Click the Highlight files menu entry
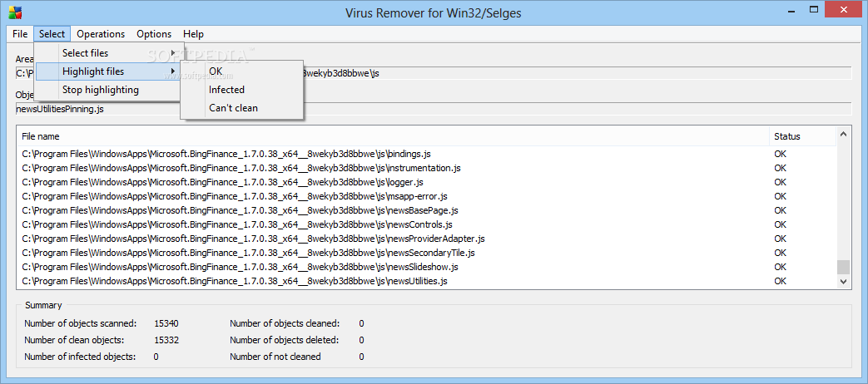The height and width of the screenshot is (384, 868). click(x=108, y=71)
